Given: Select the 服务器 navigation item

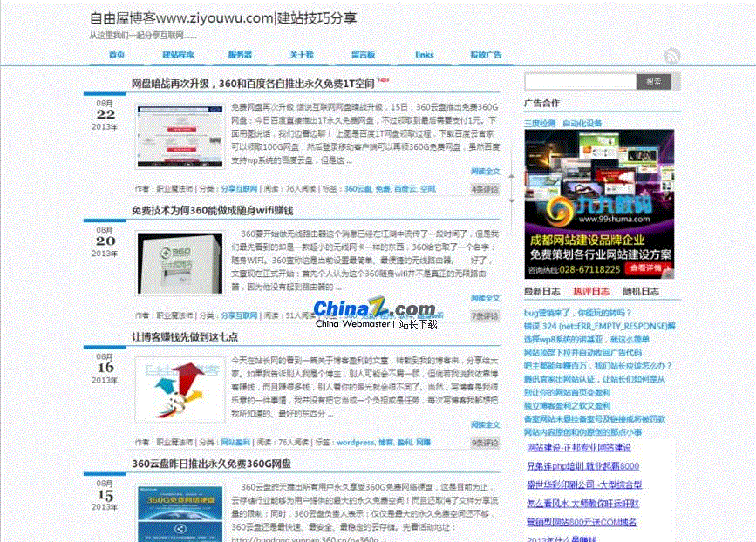Looking at the screenshot, I should [240, 55].
